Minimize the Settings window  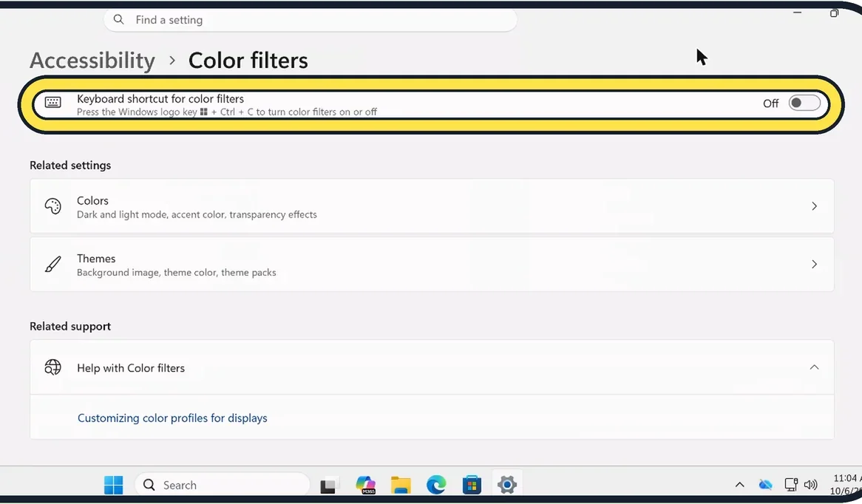797,12
